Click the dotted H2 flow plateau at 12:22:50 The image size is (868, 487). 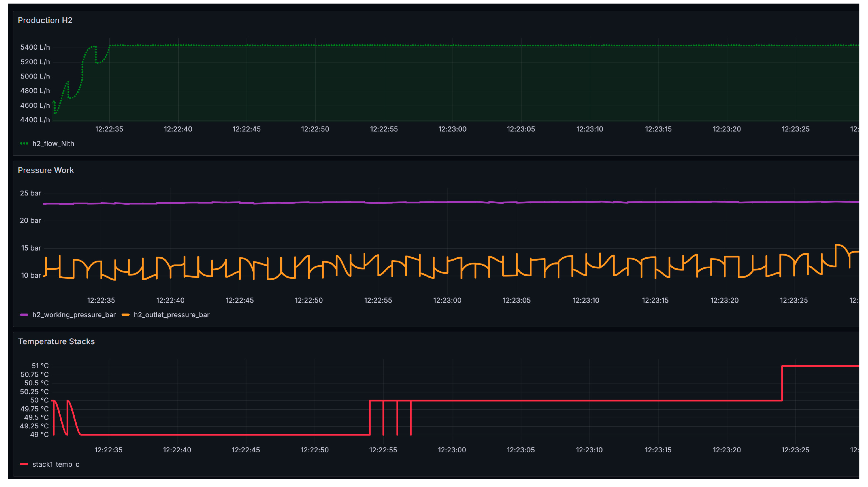315,45
